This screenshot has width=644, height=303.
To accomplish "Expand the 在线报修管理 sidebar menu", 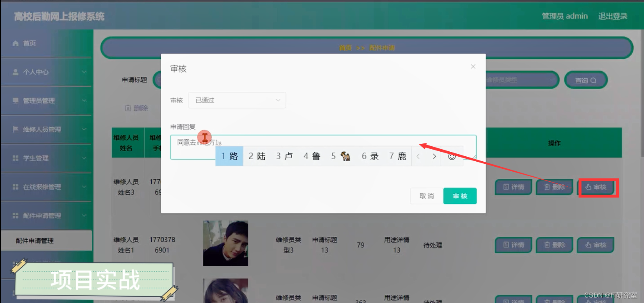I will [x=46, y=187].
